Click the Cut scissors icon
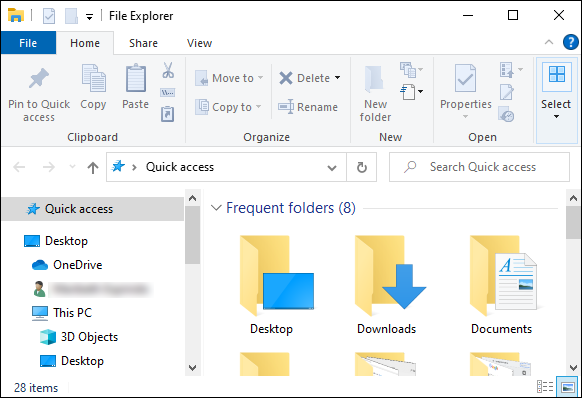 click(168, 70)
